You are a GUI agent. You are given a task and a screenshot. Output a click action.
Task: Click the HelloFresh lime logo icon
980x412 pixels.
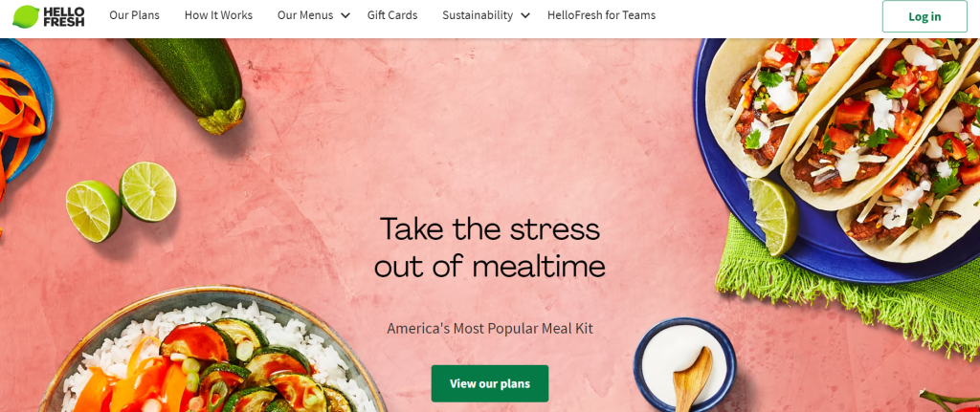point(26,16)
